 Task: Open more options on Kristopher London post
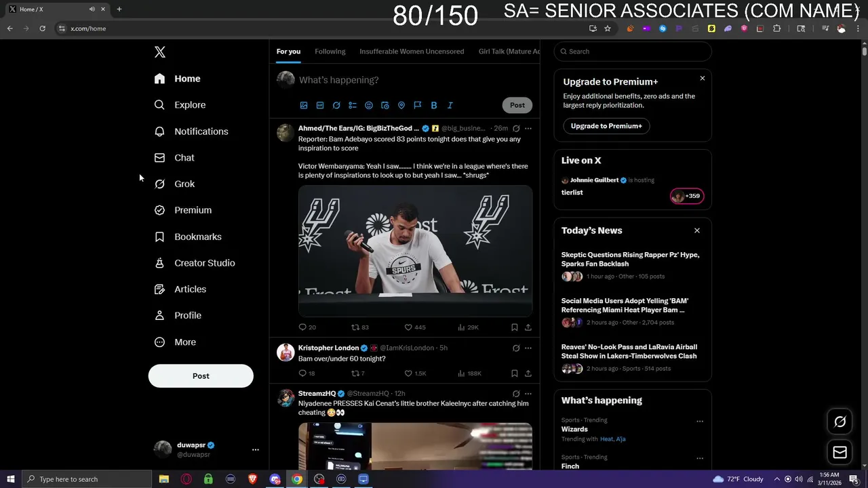coord(528,348)
